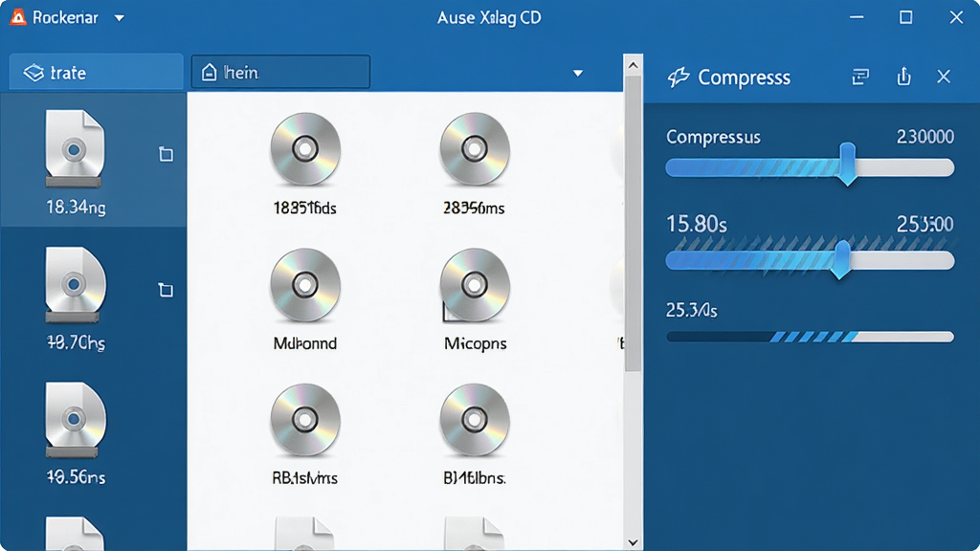The height and width of the screenshot is (551, 980).
Task: Open the dropdown arrow right of hein
Action: (578, 73)
